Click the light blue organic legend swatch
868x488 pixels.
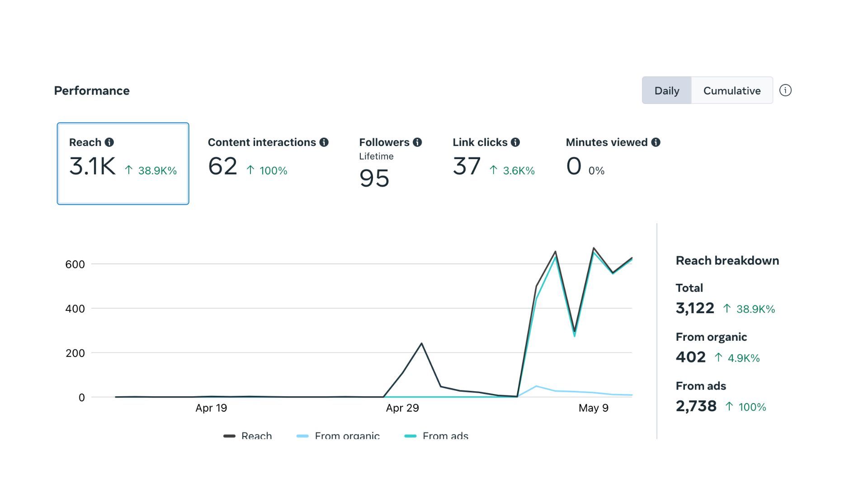coord(302,436)
